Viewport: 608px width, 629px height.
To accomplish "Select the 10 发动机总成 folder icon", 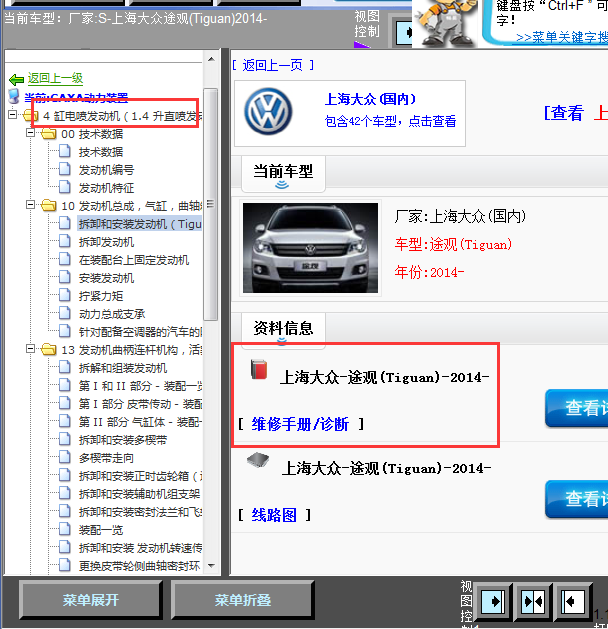I will point(49,205).
